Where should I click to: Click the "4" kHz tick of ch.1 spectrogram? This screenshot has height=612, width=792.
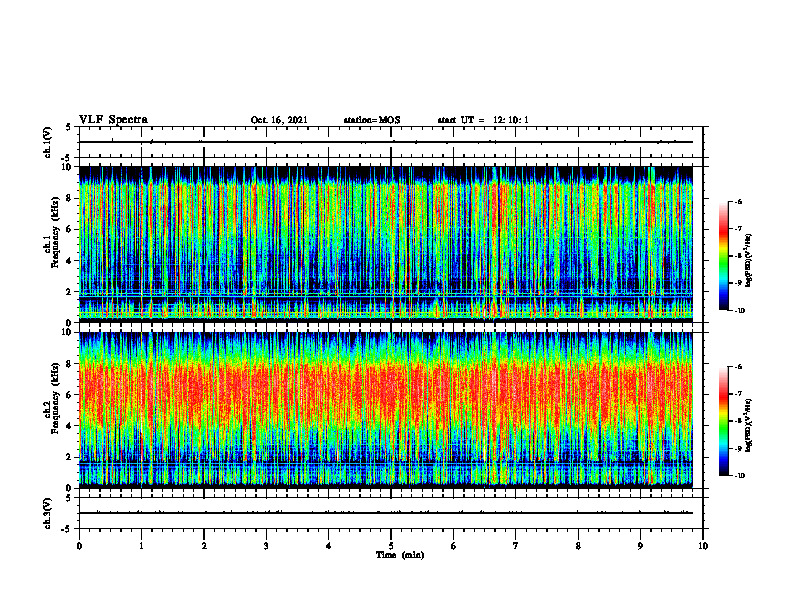pyautogui.click(x=70, y=261)
